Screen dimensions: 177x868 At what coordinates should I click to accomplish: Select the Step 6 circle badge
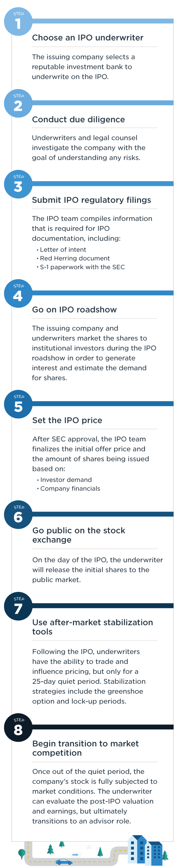point(18,515)
